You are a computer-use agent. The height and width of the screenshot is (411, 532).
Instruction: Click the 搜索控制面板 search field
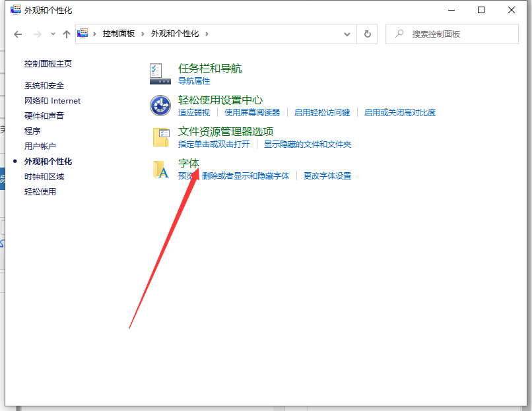pos(455,34)
